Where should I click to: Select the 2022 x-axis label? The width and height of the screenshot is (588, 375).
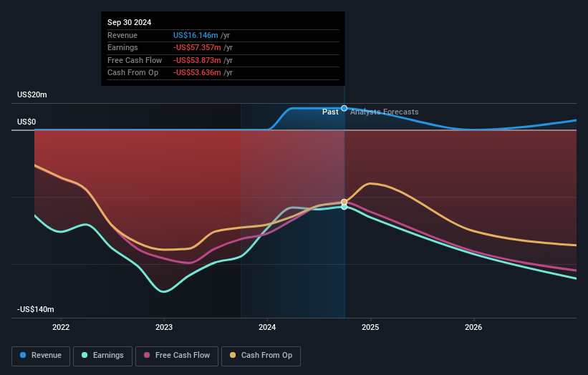click(x=61, y=327)
